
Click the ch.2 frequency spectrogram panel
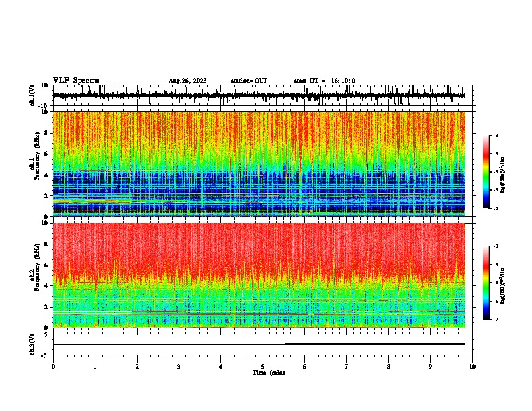pos(259,275)
